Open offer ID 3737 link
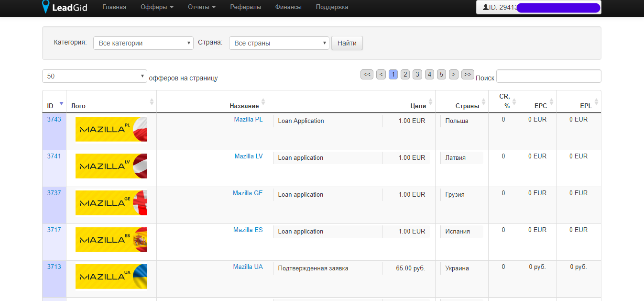The height and width of the screenshot is (301, 644). click(54, 193)
